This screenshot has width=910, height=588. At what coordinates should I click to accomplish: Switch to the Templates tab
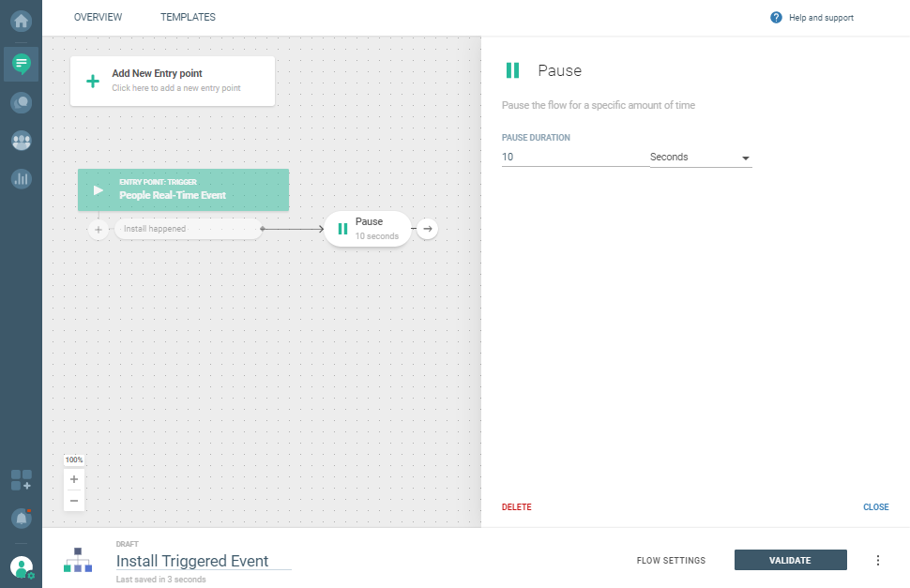click(188, 17)
